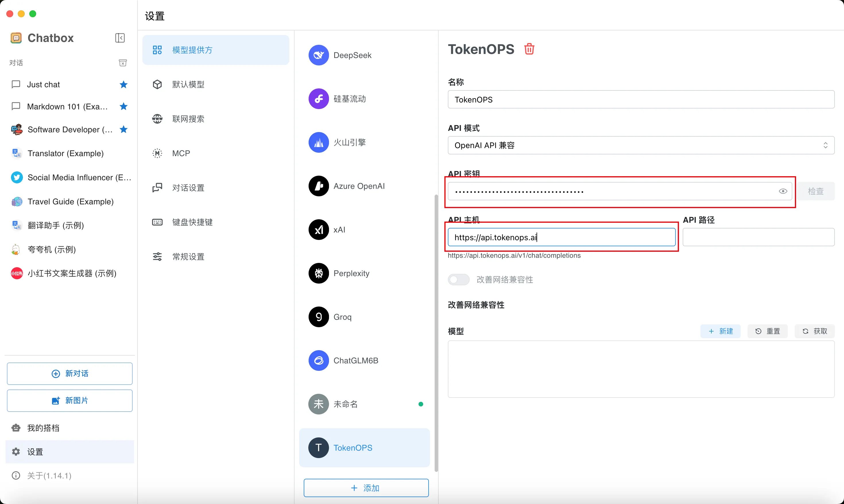The width and height of the screenshot is (844, 504).
Task: Start a 新图片 image session
Action: 70,400
